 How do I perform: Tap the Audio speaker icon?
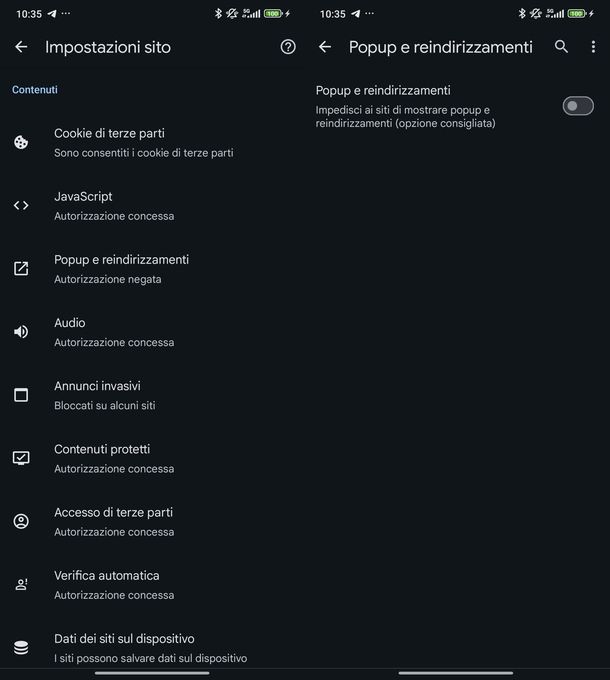(x=21, y=331)
